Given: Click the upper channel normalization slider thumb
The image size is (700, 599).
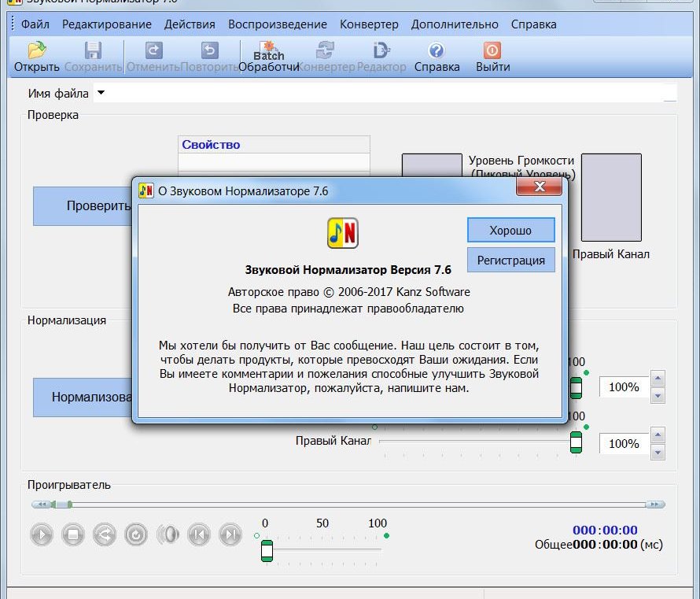Looking at the screenshot, I should [x=576, y=388].
